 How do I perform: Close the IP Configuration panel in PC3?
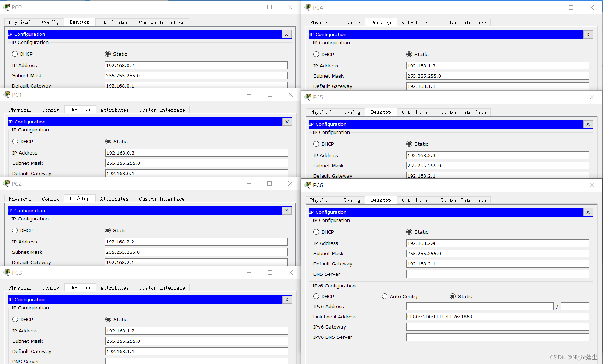pyautogui.click(x=287, y=299)
